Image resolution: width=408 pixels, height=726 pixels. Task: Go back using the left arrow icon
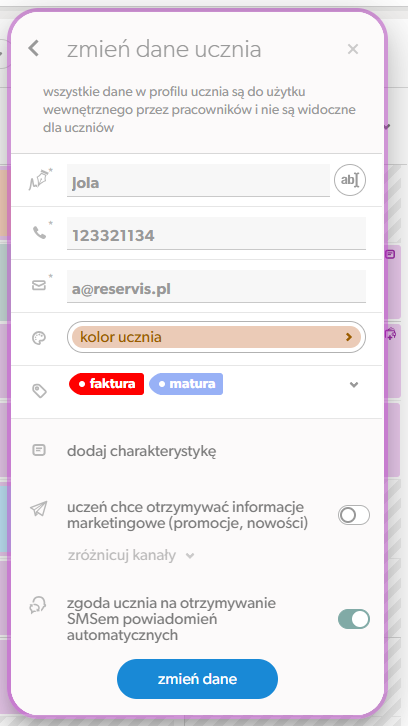(33, 48)
